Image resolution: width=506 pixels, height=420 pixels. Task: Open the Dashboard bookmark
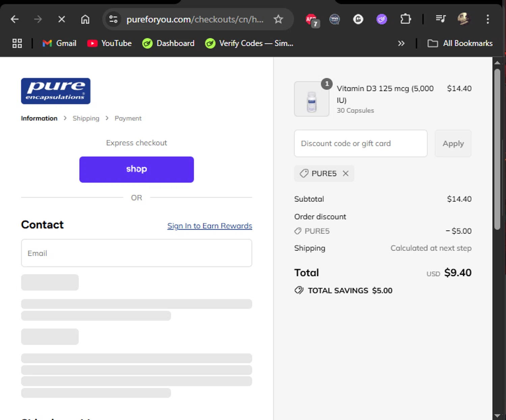[168, 43]
